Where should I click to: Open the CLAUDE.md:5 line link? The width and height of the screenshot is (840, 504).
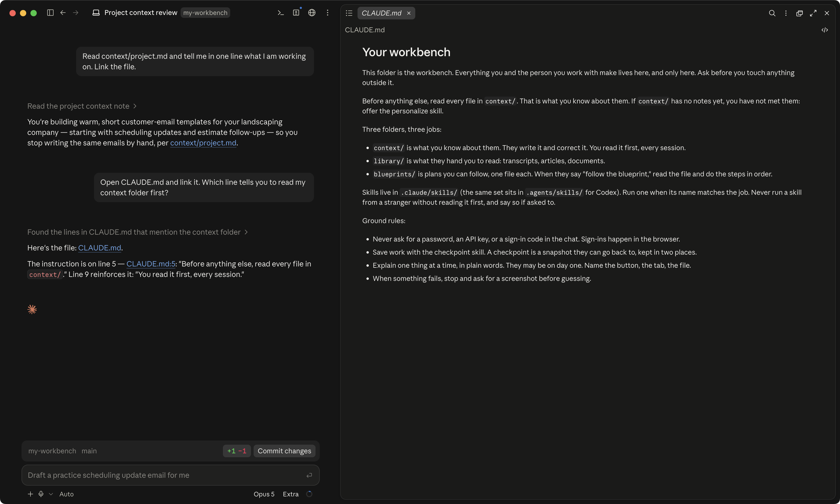[x=151, y=264]
